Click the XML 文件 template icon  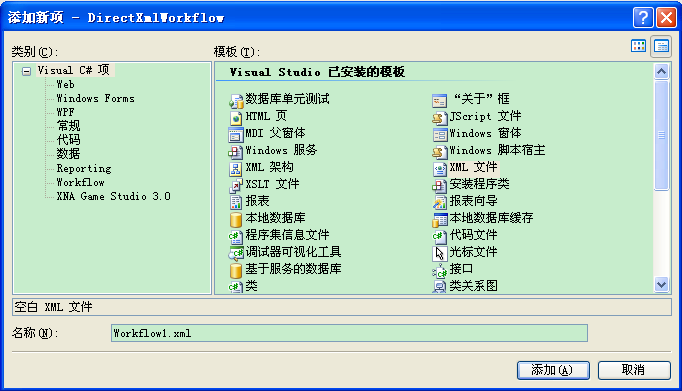[439, 168]
